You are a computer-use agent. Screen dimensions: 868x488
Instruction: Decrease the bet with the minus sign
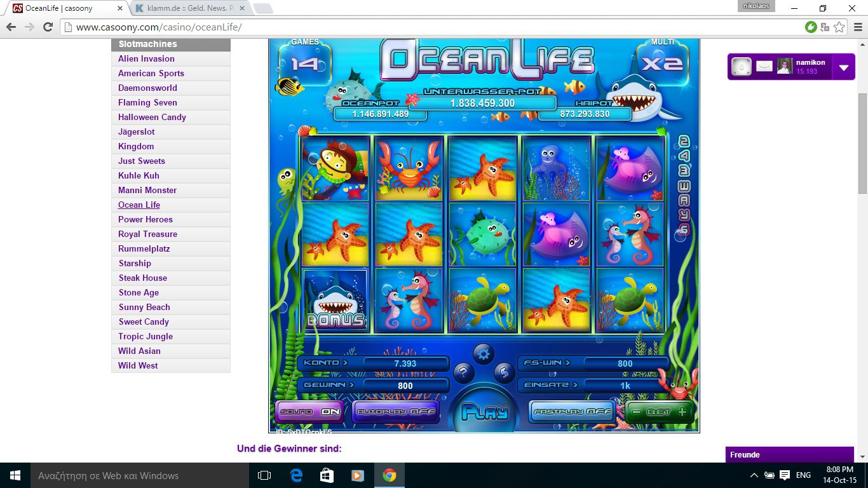coord(636,412)
